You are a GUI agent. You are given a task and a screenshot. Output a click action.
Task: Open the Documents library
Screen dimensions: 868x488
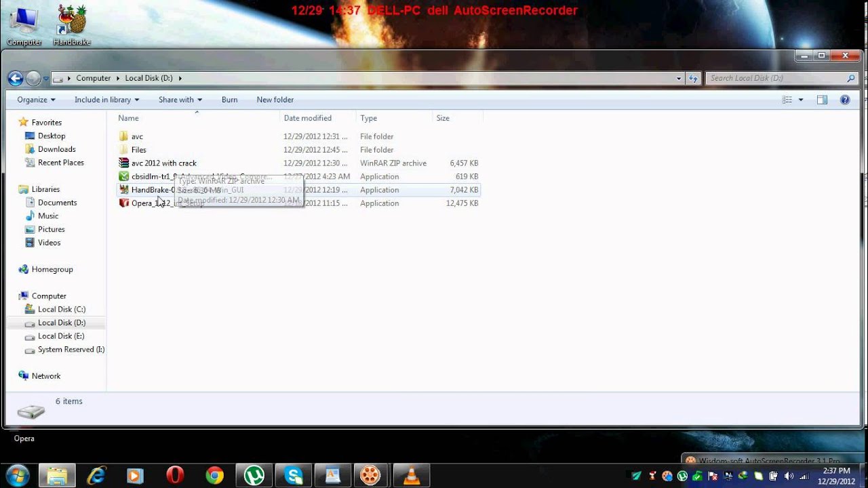(x=57, y=203)
